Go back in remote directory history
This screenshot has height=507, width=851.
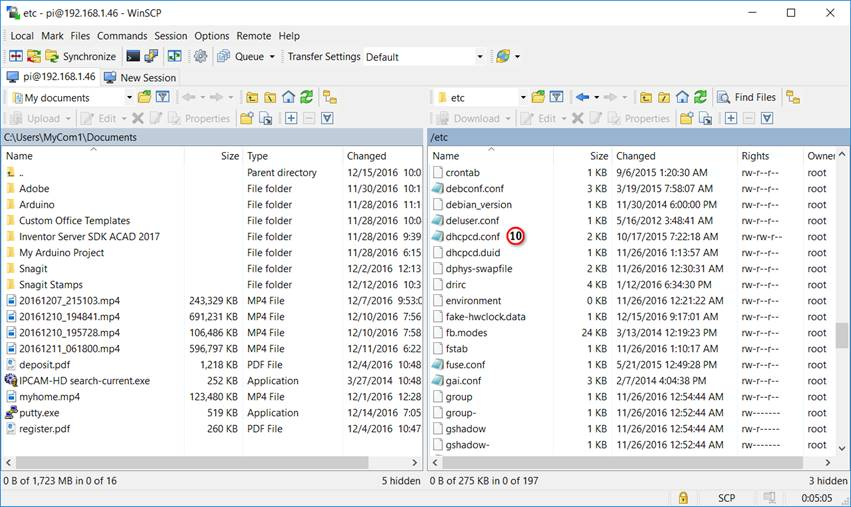point(582,97)
